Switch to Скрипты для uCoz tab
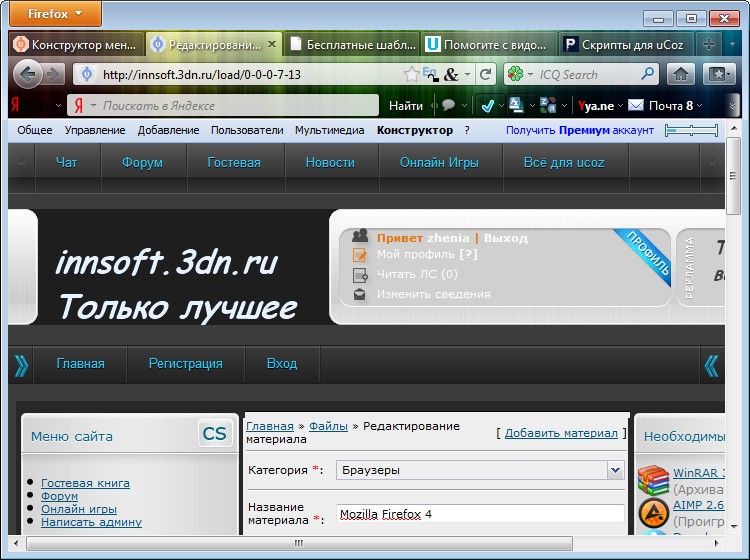The image size is (750, 560). [x=626, y=44]
